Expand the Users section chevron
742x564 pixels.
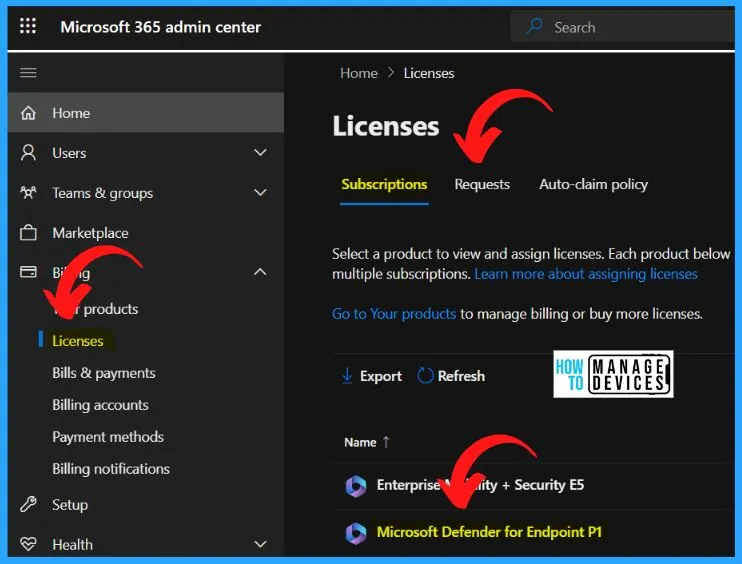tap(260, 153)
